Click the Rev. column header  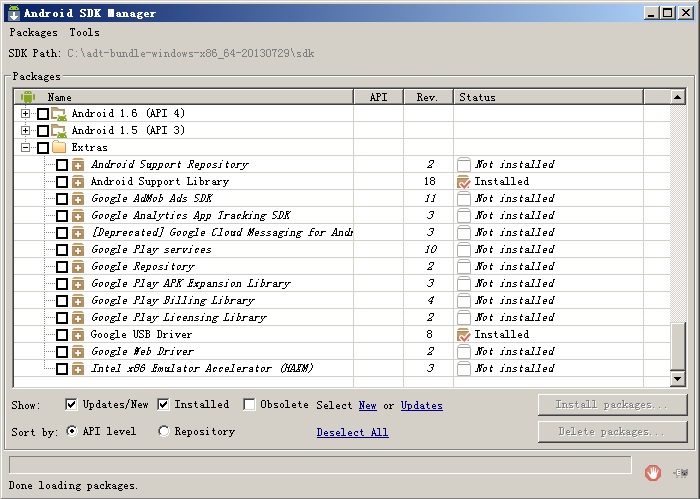(428, 97)
